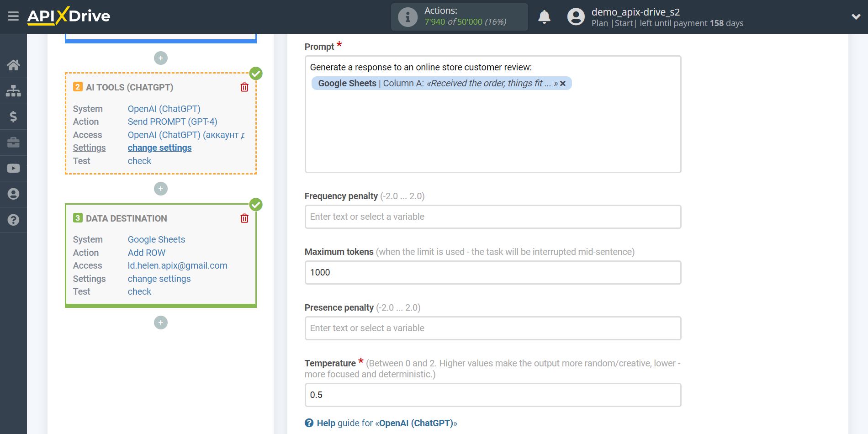Click the user avatar icon
868x434 pixels.
[x=576, y=17]
